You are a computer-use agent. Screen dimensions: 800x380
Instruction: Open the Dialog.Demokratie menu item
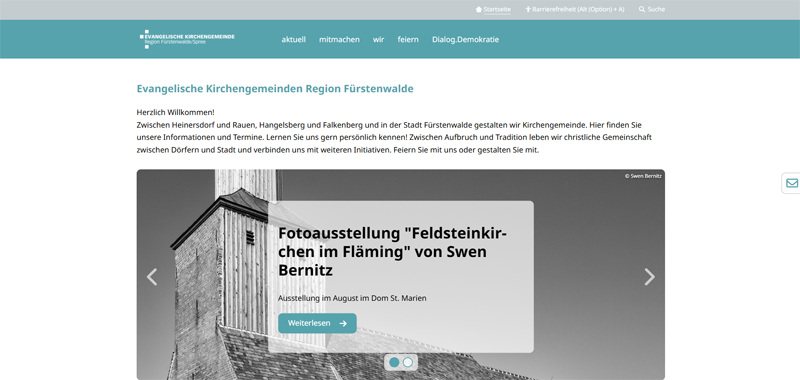465,39
